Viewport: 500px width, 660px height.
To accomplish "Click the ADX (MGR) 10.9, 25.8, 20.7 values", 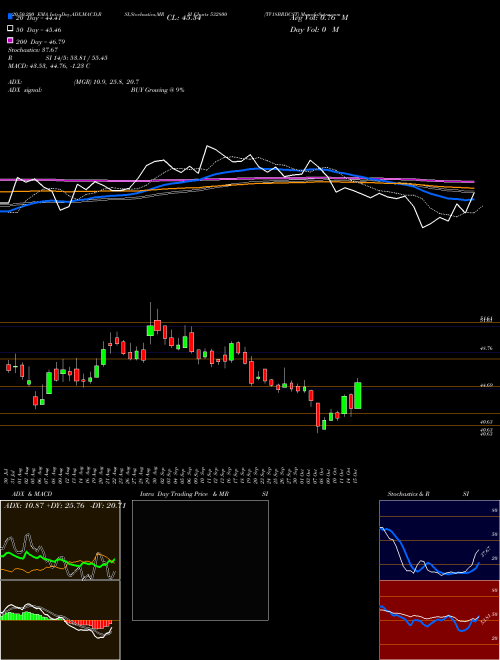I will [106, 82].
